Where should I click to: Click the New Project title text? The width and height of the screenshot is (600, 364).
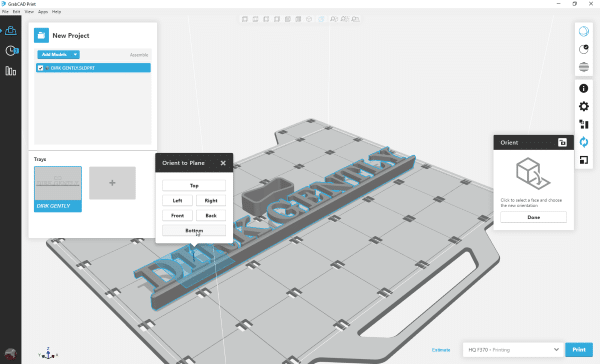(x=71, y=36)
